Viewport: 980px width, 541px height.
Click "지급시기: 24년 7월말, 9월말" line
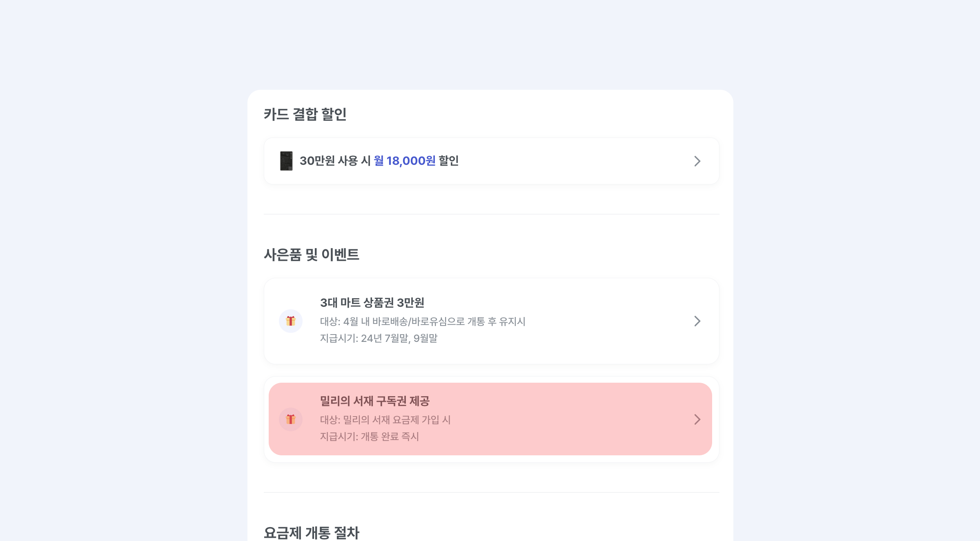pyautogui.click(x=379, y=338)
